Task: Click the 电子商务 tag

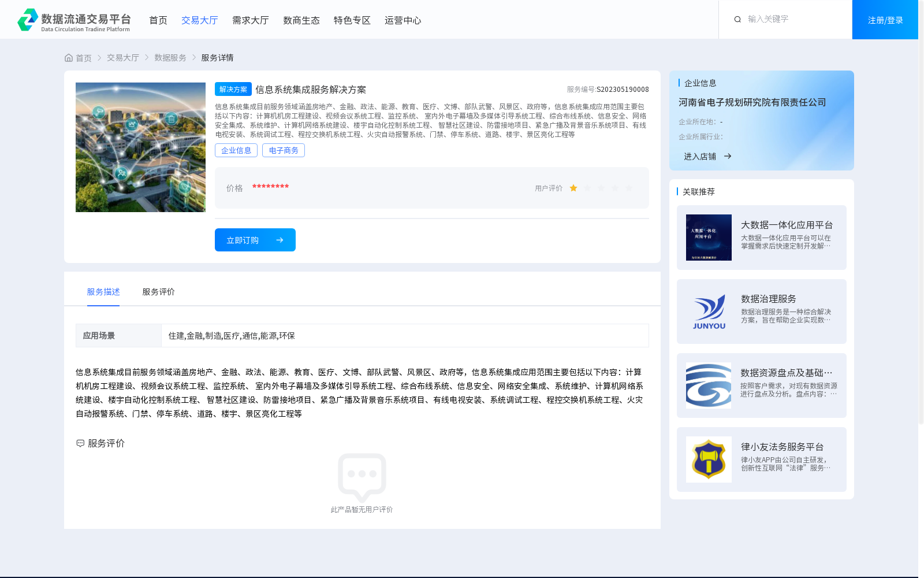Action: point(284,150)
